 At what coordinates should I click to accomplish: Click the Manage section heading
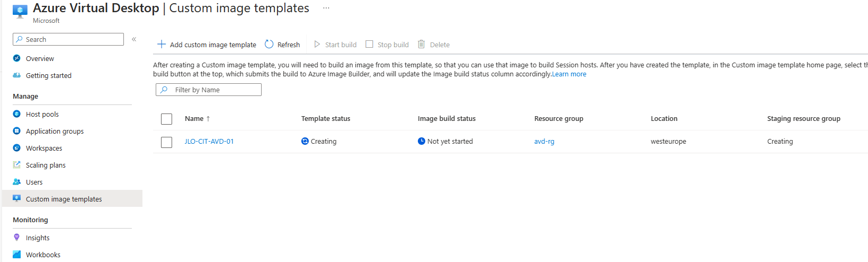click(x=25, y=97)
